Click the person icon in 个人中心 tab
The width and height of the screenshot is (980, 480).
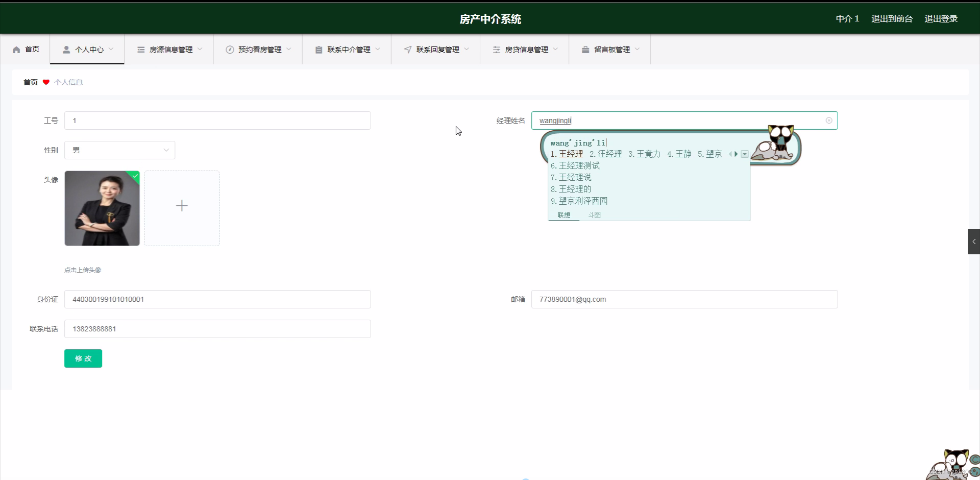coord(66,49)
